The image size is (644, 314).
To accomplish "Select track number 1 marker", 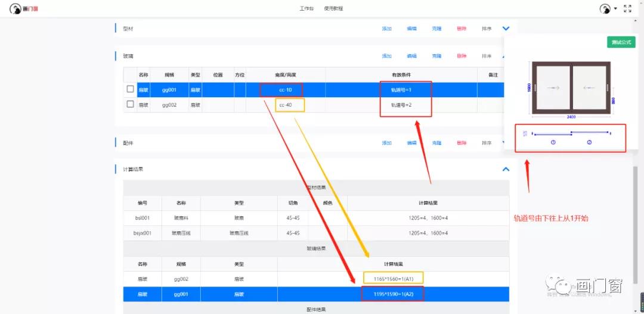I will (x=553, y=142).
